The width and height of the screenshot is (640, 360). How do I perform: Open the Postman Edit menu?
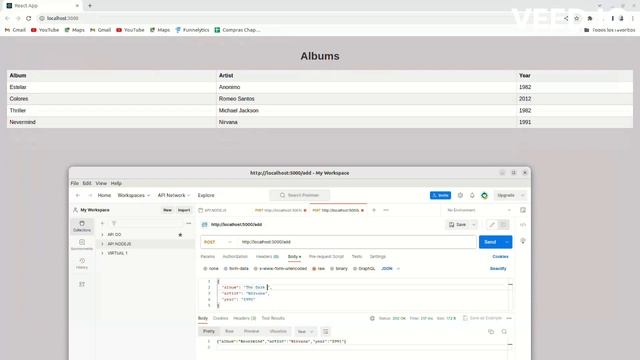pyautogui.click(x=87, y=183)
